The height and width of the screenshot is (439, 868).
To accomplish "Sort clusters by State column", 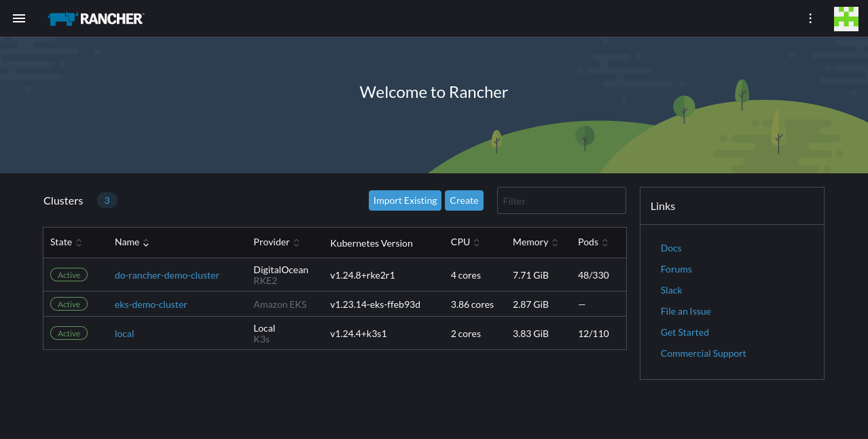I will [66, 243].
